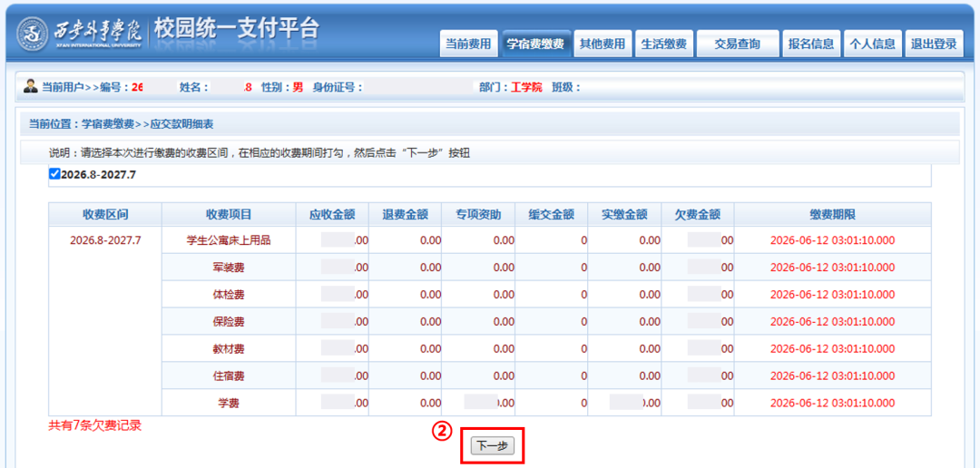Click the payment deadline in the 体检费 row
The width and height of the screenshot is (980, 468).
coord(832,294)
